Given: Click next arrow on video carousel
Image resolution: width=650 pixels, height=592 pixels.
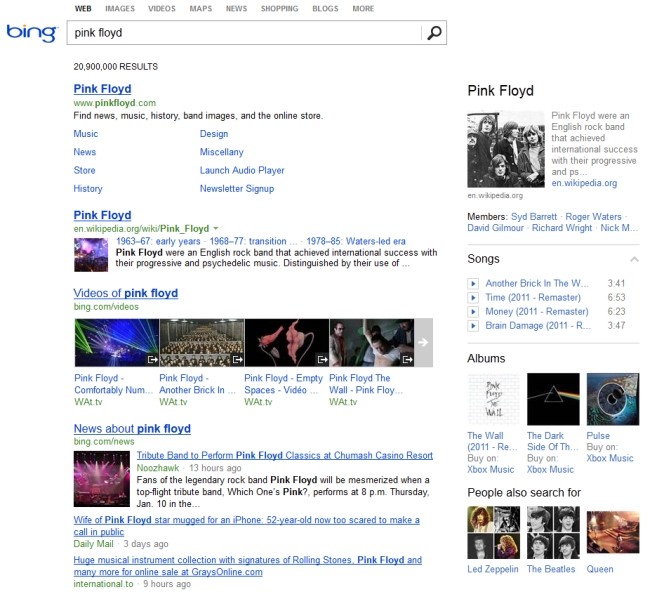Looking at the screenshot, I should tap(423, 343).
